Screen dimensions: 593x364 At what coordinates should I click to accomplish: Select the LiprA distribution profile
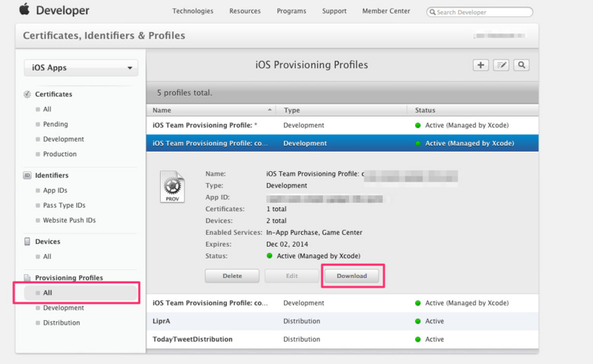point(342,321)
